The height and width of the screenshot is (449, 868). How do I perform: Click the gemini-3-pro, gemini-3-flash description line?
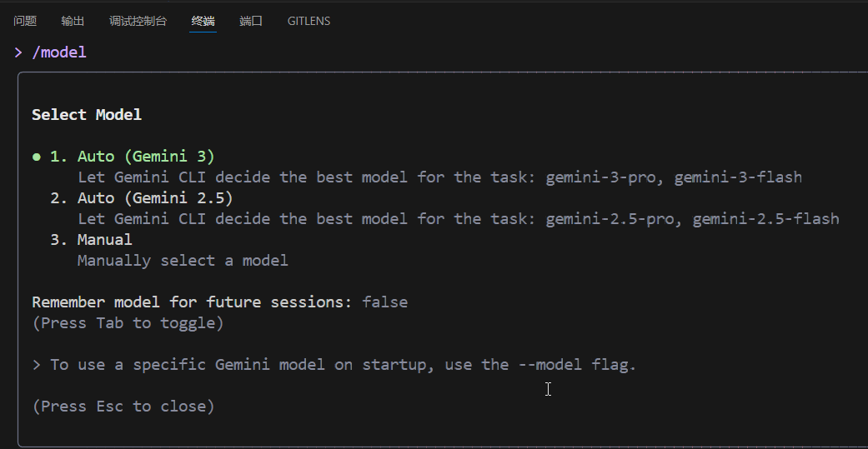(439, 177)
